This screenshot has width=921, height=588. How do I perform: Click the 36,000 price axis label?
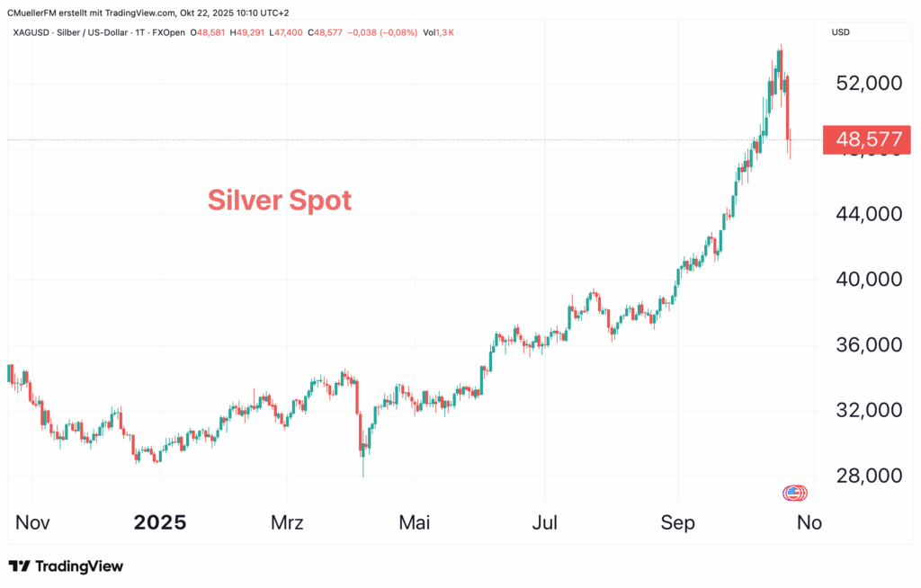click(868, 344)
